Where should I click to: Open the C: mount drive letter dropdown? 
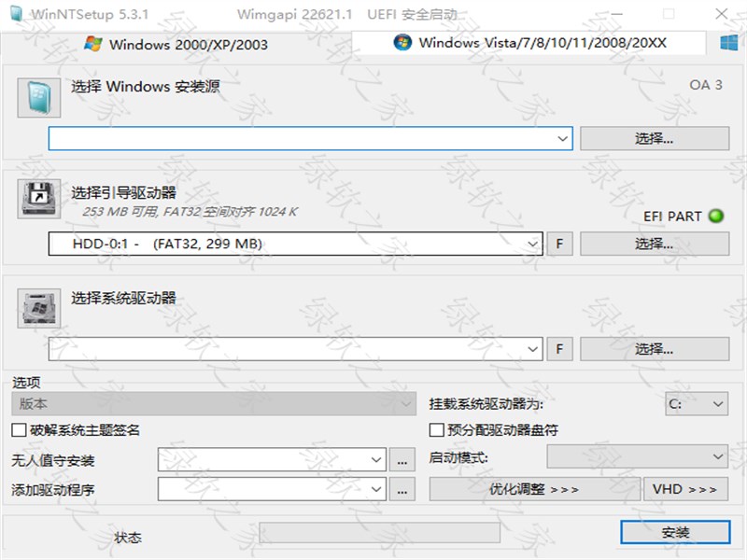tap(717, 404)
